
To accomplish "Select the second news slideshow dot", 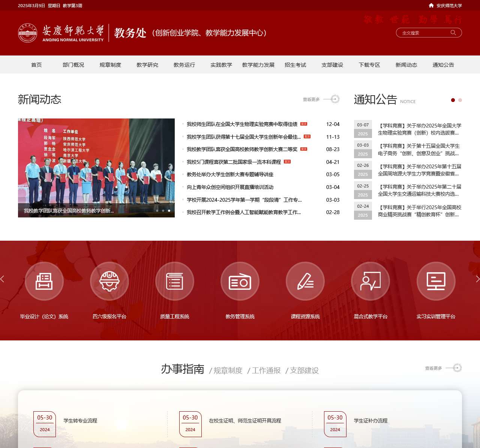I will coord(163,211).
